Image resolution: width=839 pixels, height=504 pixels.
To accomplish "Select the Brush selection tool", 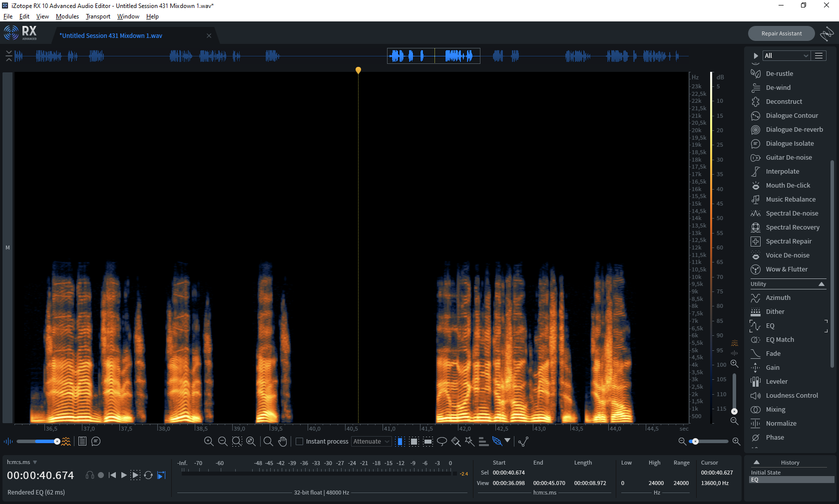I will click(x=455, y=441).
